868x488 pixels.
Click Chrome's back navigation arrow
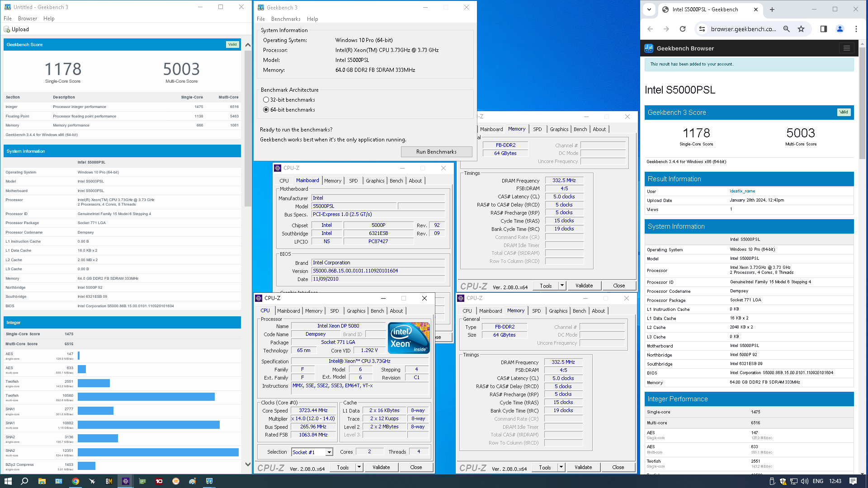click(x=650, y=29)
